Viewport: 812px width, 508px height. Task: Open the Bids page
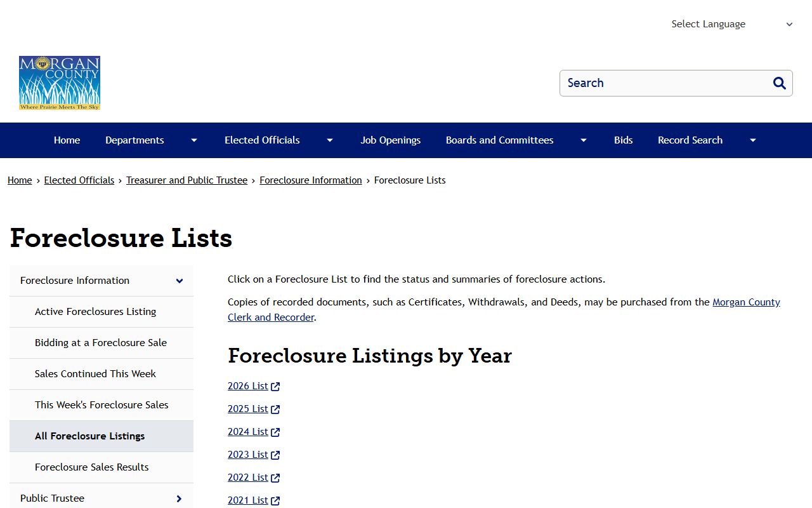pos(624,140)
